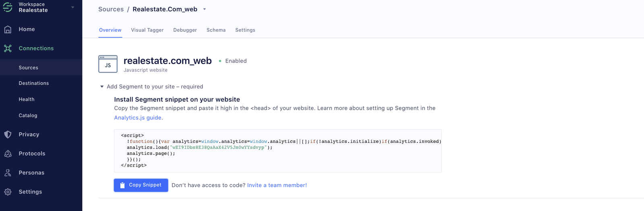Viewport: 644px width, 211px height.
Task: Click the analytics.load write key line
Action: (x=200, y=147)
